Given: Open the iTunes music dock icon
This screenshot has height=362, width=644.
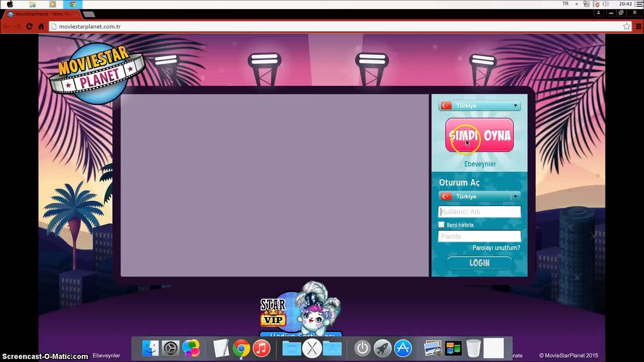Looking at the screenshot, I should (x=262, y=348).
